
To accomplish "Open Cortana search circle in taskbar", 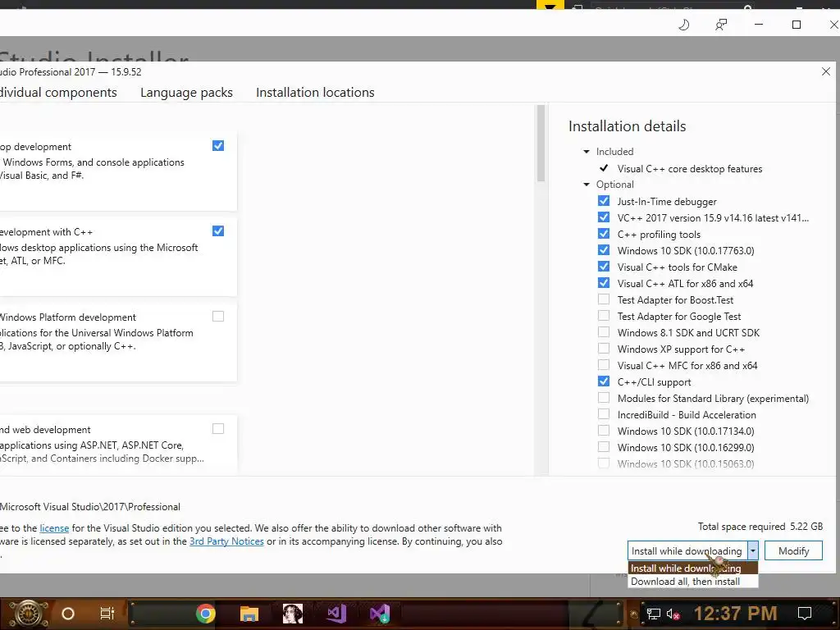I will 68,614.
